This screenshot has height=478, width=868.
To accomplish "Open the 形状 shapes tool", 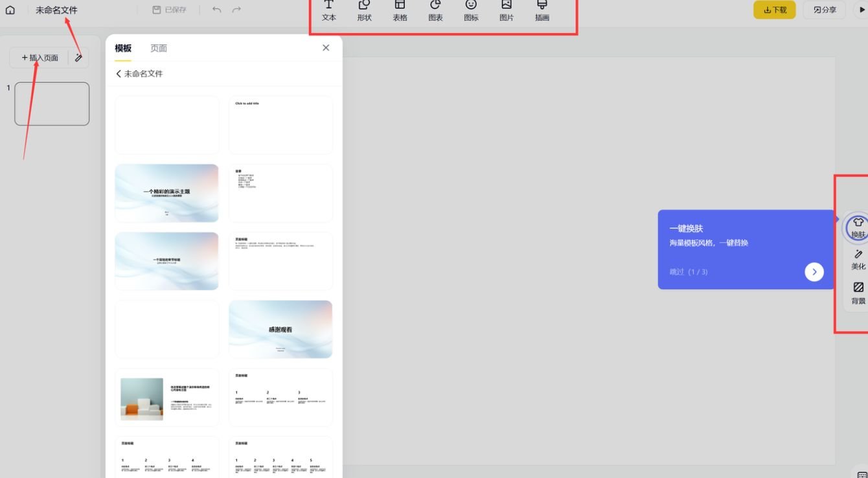I will (x=364, y=12).
